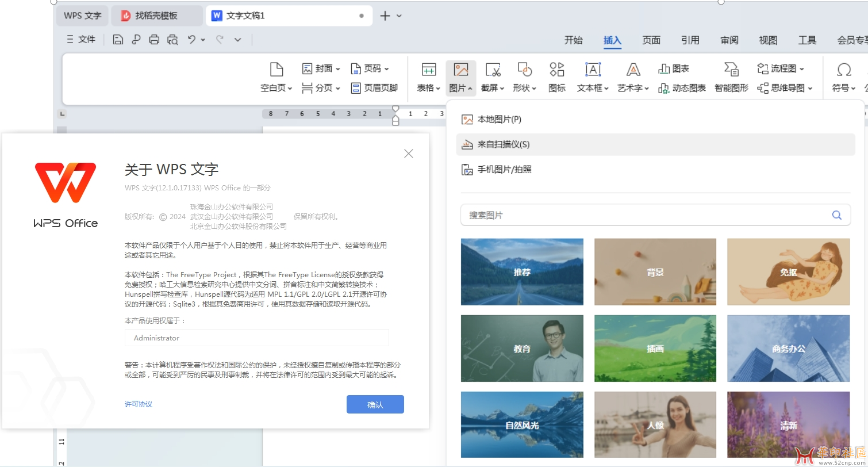Click the 图片 picture icon in ribbon
868x467 pixels.
point(460,70)
